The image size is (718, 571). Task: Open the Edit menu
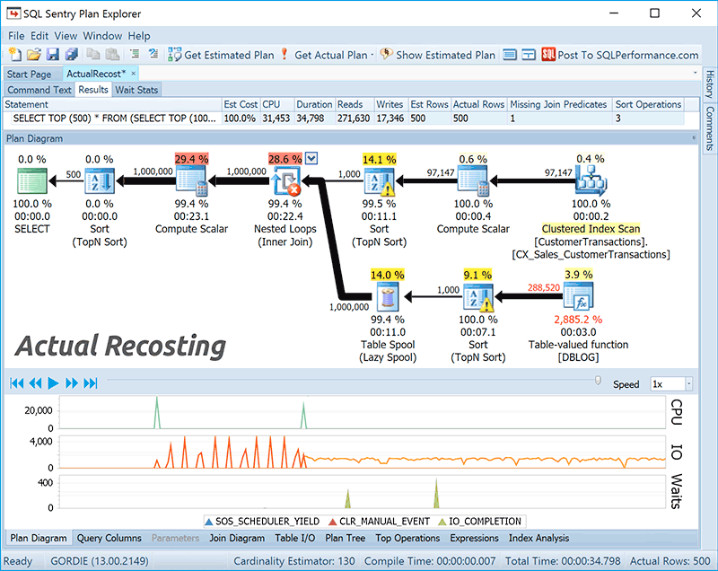coord(39,36)
